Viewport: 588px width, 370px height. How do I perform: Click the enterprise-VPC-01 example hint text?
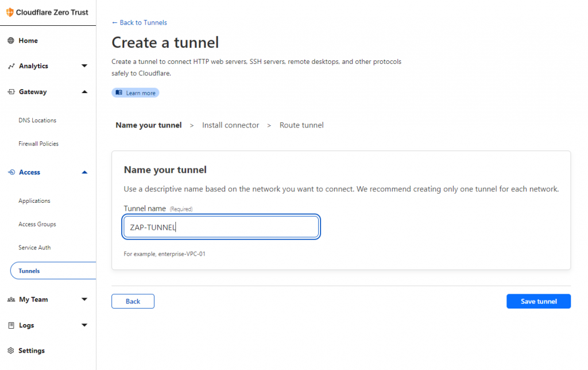tap(165, 254)
